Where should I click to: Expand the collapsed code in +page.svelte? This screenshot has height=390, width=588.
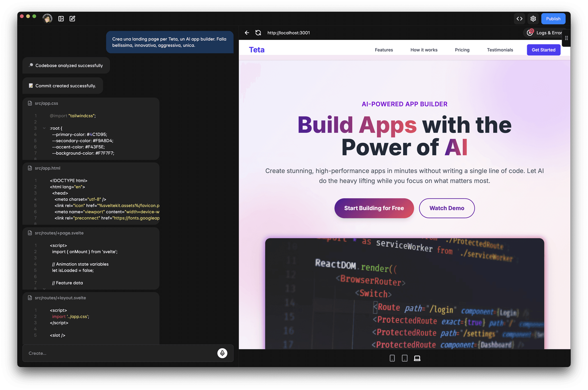pyautogui.click(x=44, y=289)
